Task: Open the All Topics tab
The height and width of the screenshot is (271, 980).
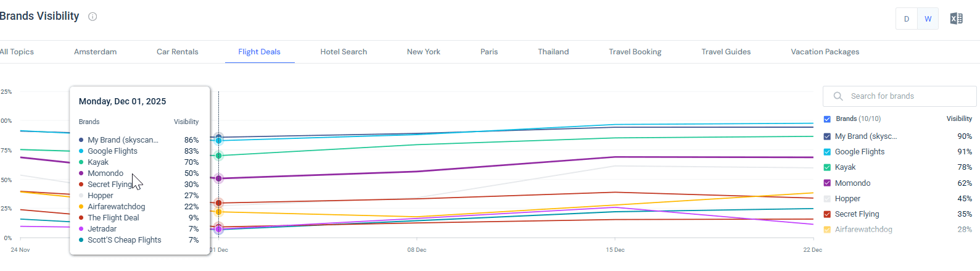Action: 17,52
